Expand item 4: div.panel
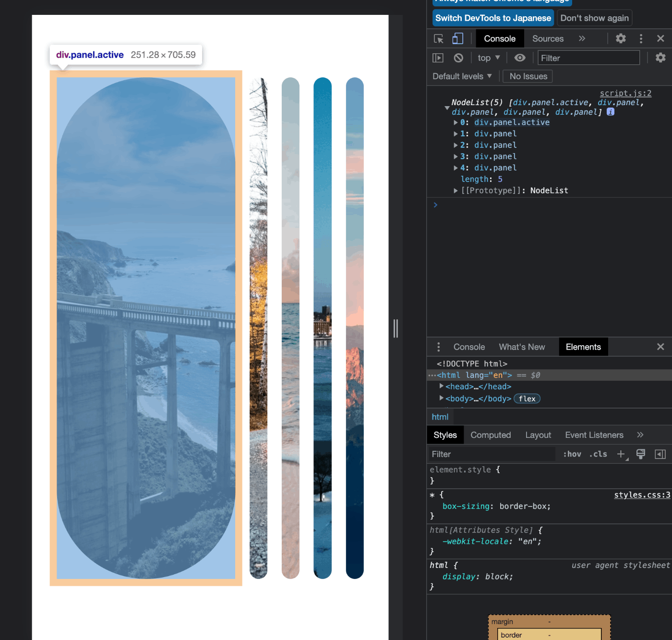The image size is (672, 640). [x=456, y=168]
